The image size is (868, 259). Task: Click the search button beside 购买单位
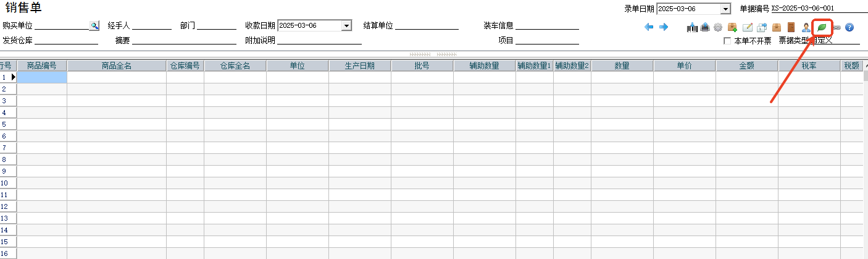point(94,25)
